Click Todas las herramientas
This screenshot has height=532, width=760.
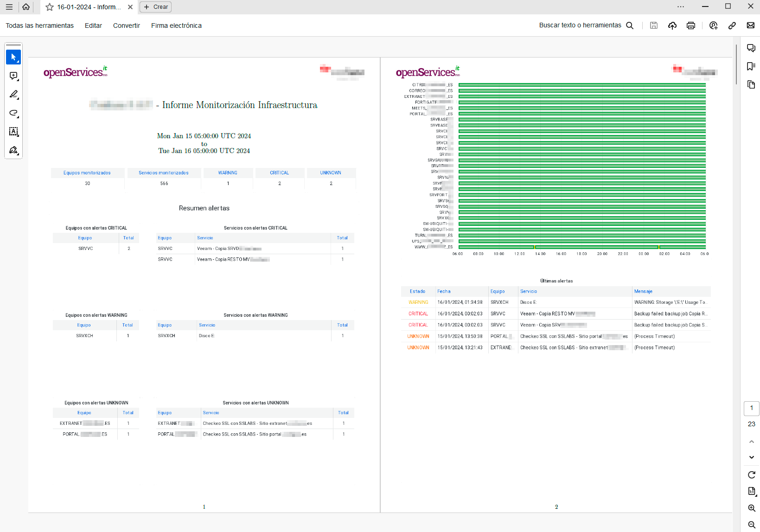[x=40, y=26]
